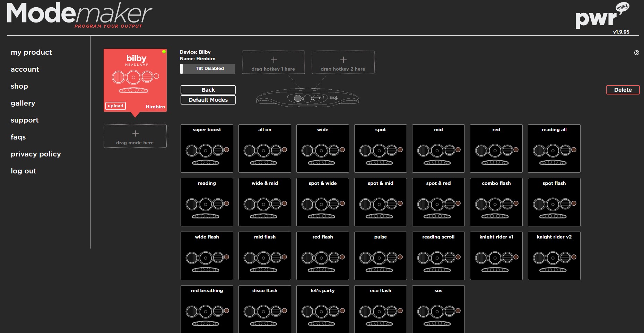644x333 pixels.
Task: Select the reading all mode tile
Action: [554, 148]
